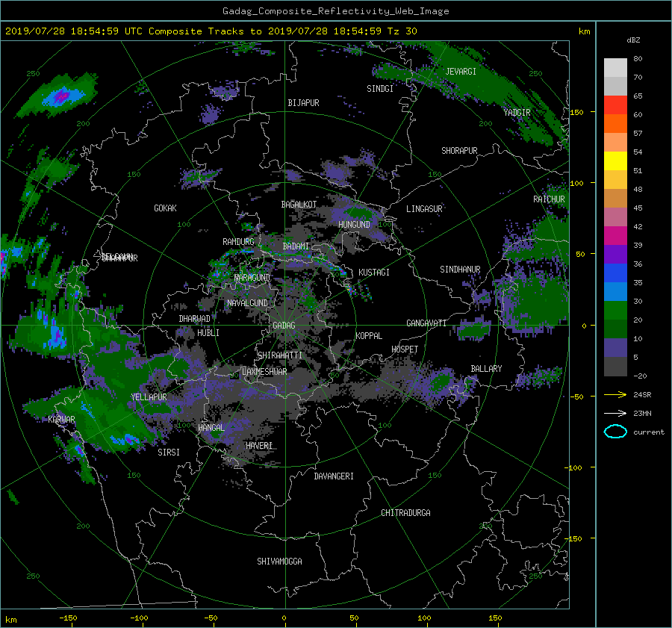
Task: Click the SIRSI city label
Action: (x=169, y=453)
